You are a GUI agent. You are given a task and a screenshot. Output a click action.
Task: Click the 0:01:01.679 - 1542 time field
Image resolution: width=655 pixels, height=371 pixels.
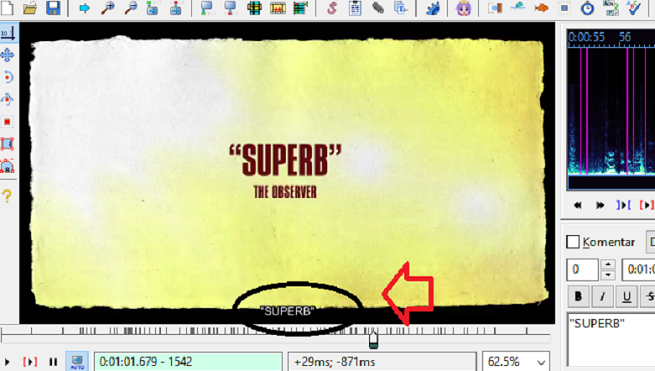(x=188, y=361)
